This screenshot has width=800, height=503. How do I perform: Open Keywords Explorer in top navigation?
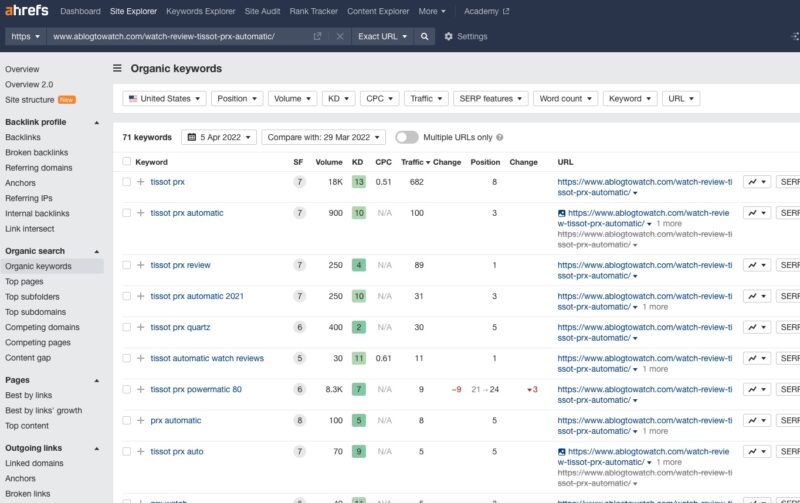tap(201, 11)
